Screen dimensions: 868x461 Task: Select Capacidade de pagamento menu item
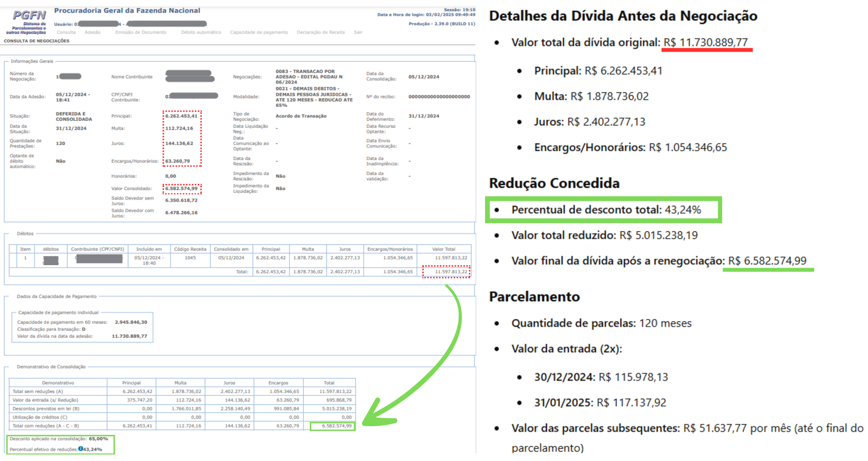point(259,33)
